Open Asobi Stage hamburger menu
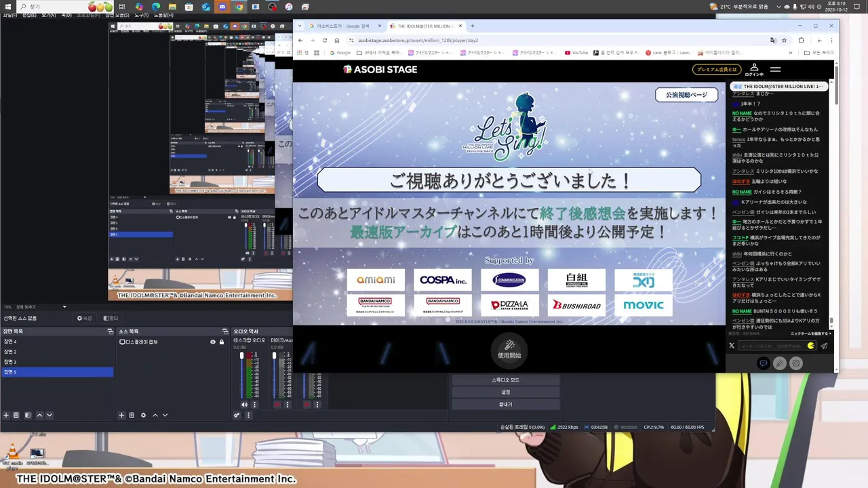The width and height of the screenshot is (868, 488). coord(775,69)
